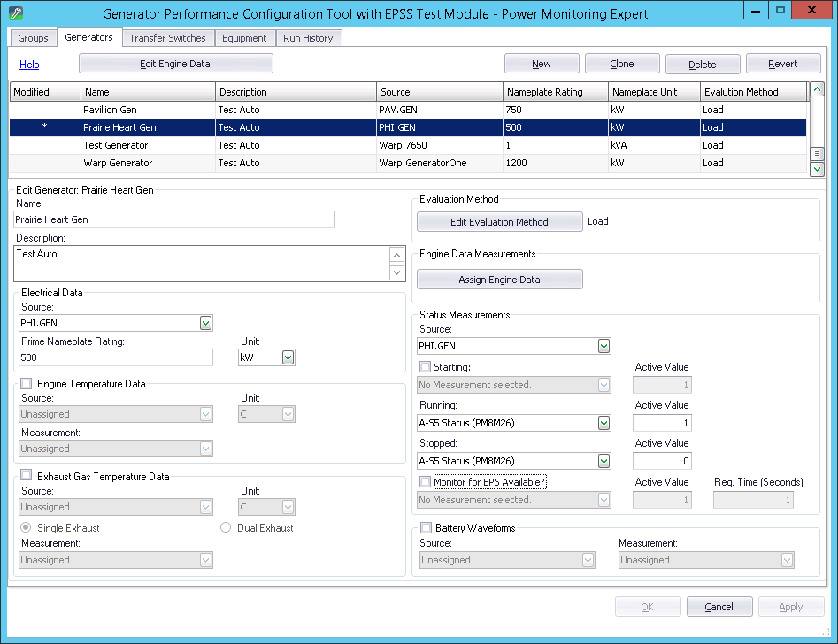838x644 pixels.
Task: Select Dual Exhaust radio button
Action: [226, 527]
